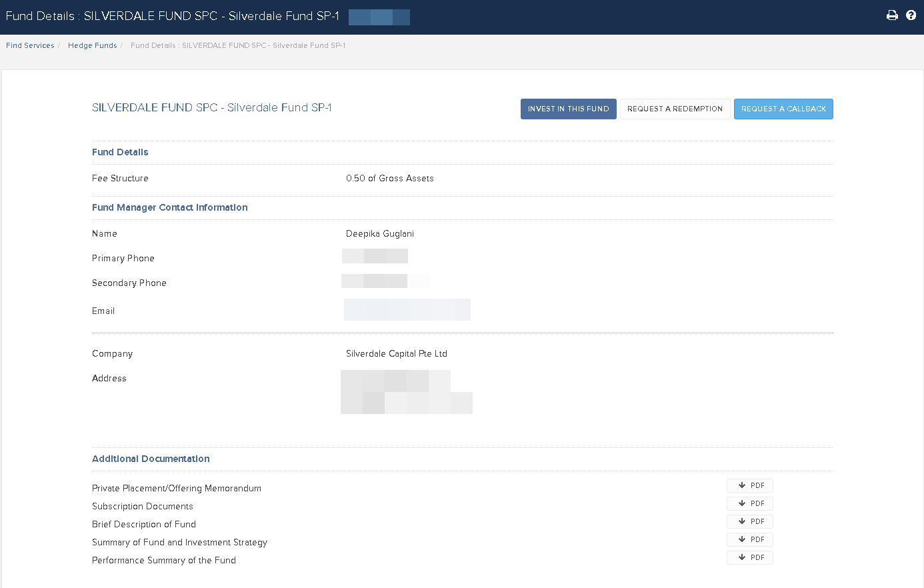The image size is (924, 588).
Task: Click Brief Description of Fund text
Action: click(x=144, y=524)
